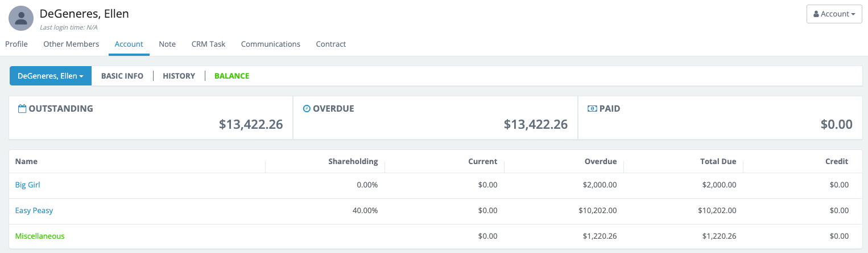Open the Account dropdown button top right

click(834, 14)
